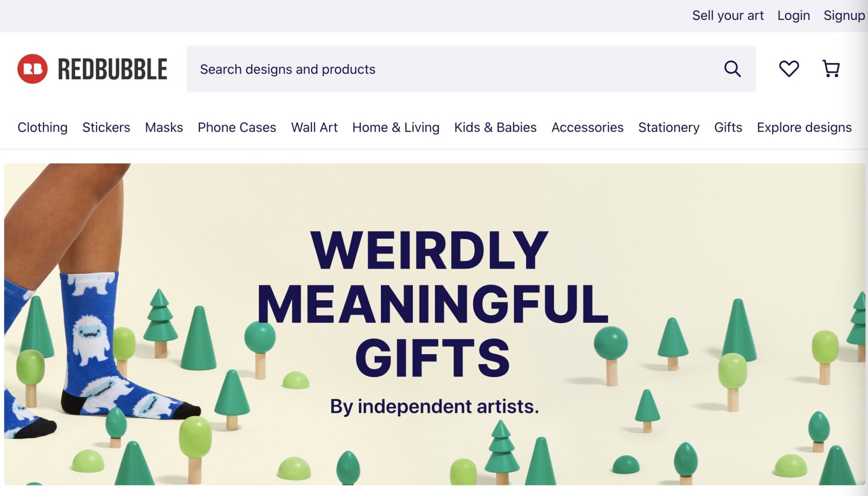
Task: Click the search magnifying glass icon
Action: point(733,69)
